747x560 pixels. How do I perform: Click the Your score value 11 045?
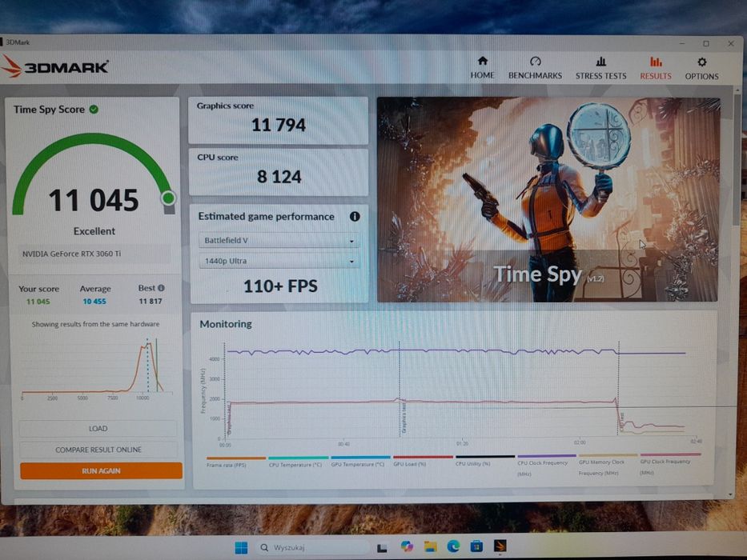pos(38,302)
